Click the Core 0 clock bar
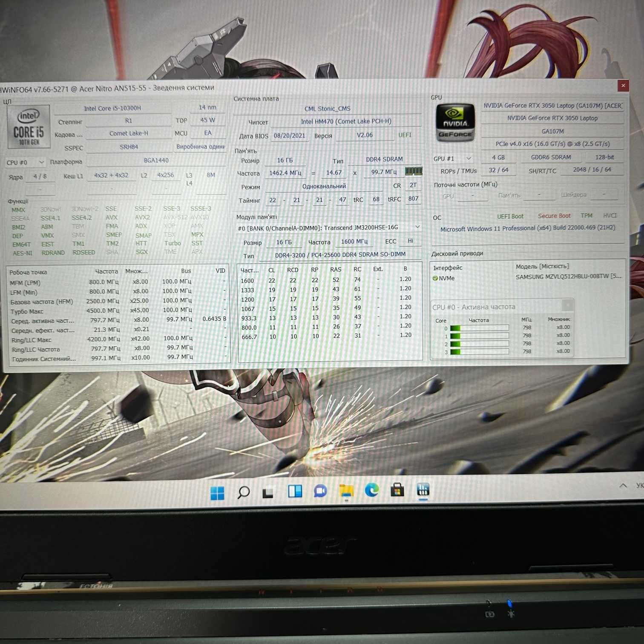This screenshot has width=644, height=644. tap(479, 328)
